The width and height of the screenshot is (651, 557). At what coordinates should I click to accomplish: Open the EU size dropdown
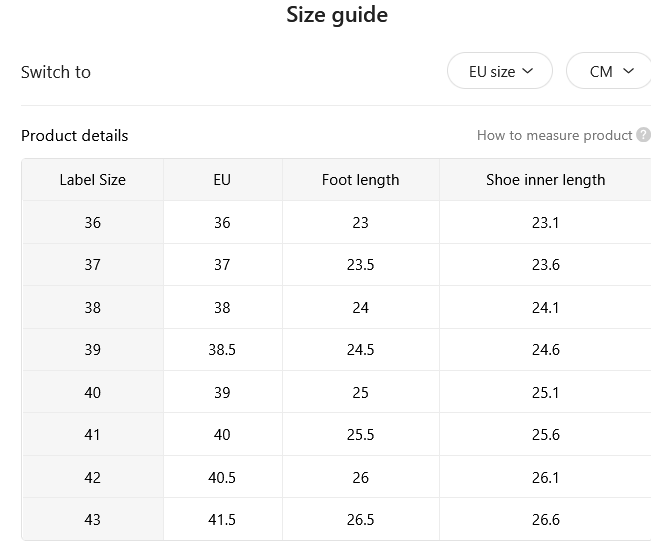tap(499, 71)
